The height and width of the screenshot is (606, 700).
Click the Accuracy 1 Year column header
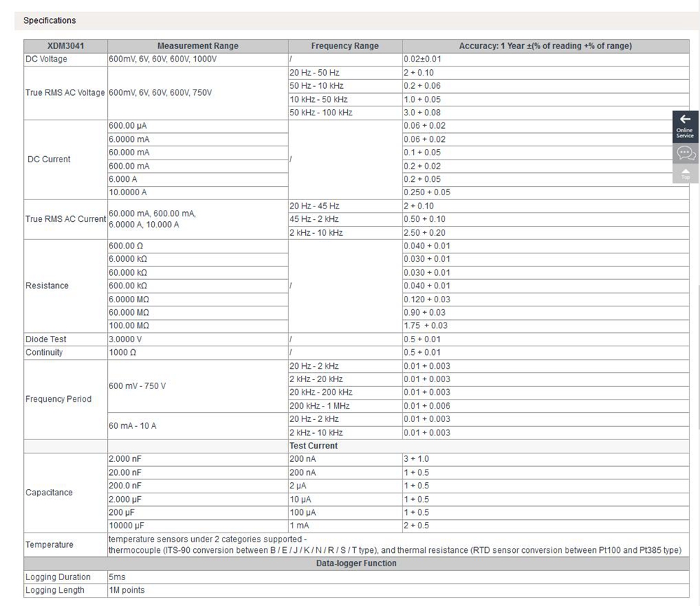click(x=545, y=46)
